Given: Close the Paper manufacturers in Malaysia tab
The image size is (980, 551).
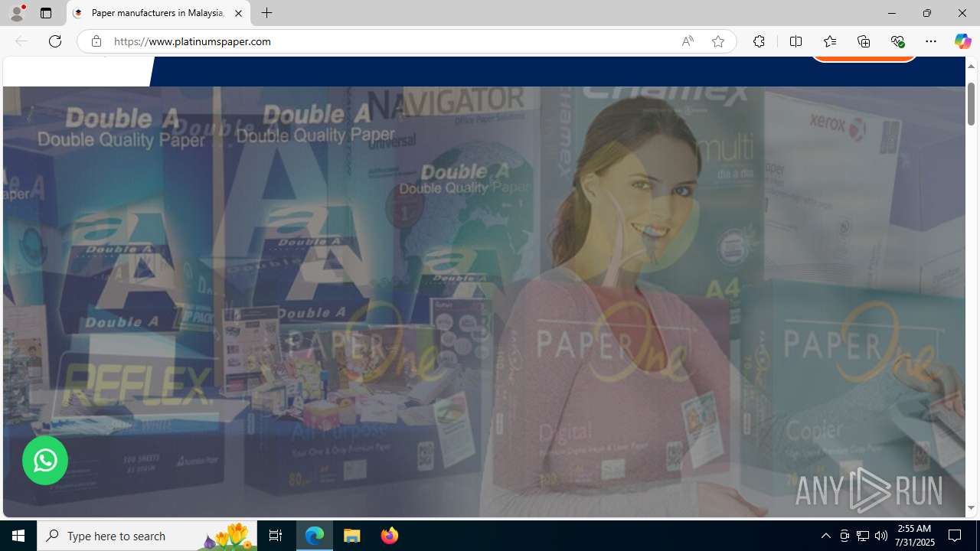Looking at the screenshot, I should tap(238, 13).
